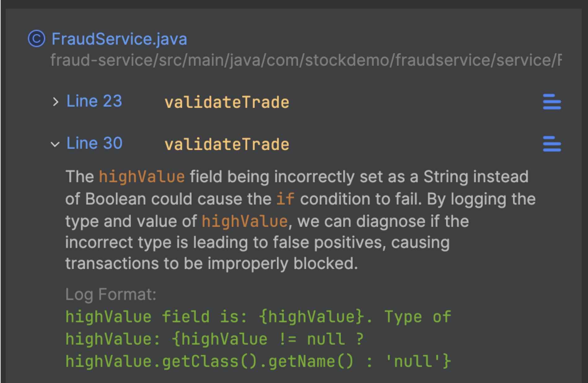The width and height of the screenshot is (588, 383).
Task: Click the orange "if" keyword in the description
Action: pos(285,199)
